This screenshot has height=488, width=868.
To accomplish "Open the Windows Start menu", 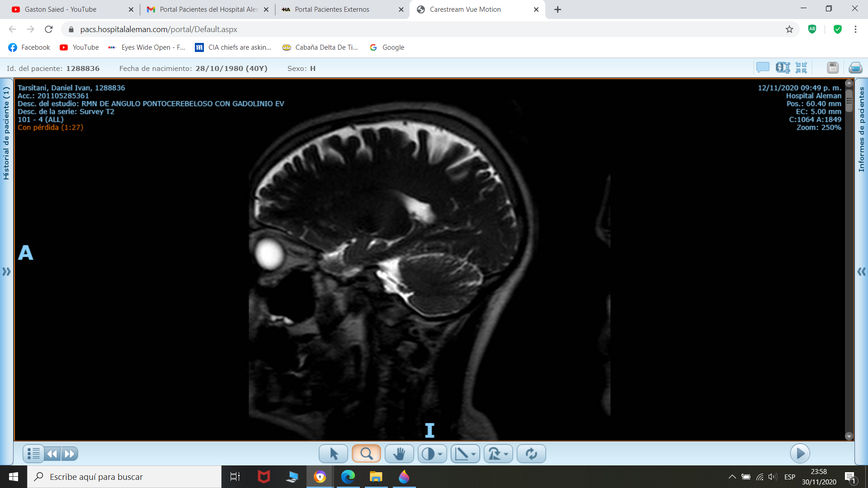I will pyautogui.click(x=14, y=477).
